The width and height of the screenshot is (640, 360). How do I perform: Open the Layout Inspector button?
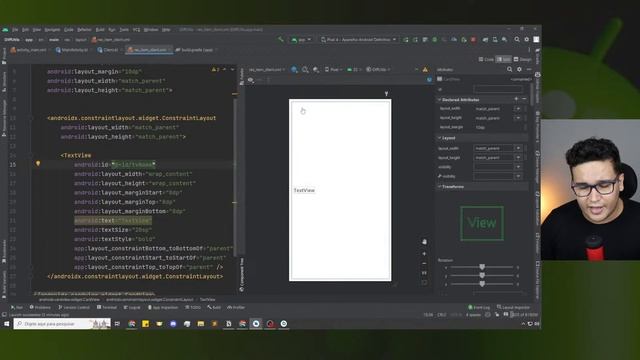pyautogui.click(x=513, y=307)
